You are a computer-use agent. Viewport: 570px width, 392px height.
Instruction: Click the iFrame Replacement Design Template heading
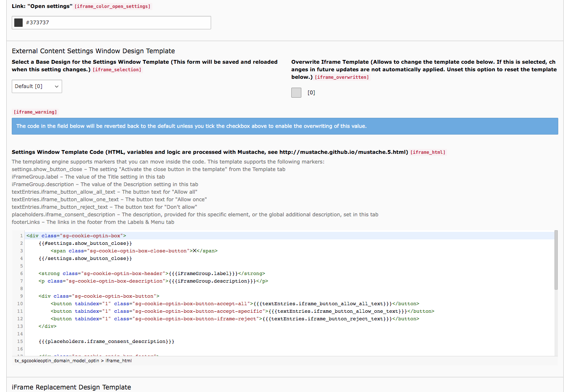coord(71,387)
